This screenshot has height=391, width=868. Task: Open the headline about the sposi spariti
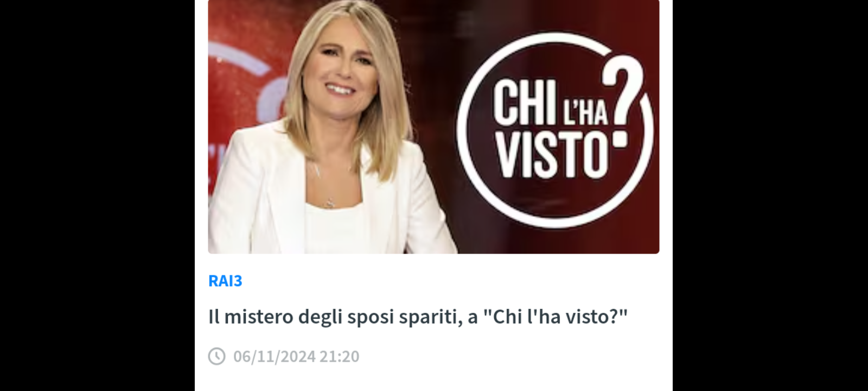418,317
